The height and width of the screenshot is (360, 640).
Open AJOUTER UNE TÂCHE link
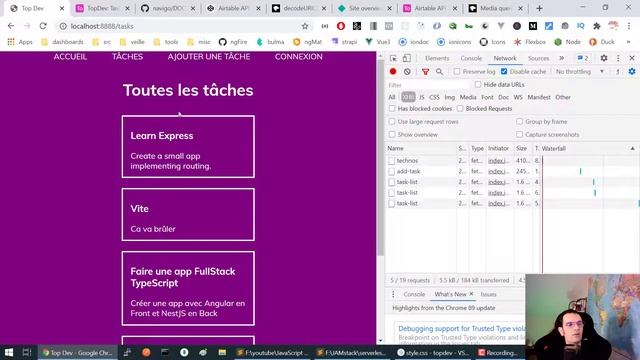[x=209, y=57]
